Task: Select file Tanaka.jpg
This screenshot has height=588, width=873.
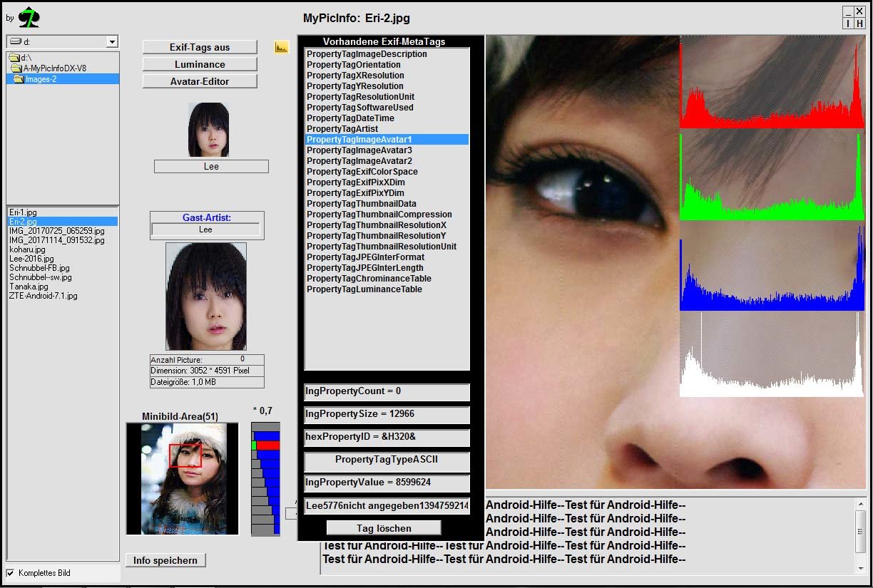Action: coord(29,287)
